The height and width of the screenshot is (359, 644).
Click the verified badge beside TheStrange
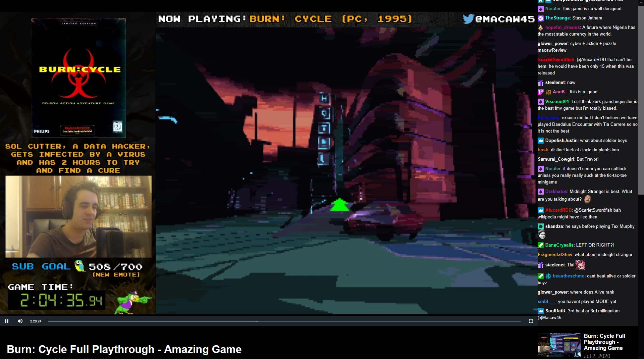tap(541, 18)
